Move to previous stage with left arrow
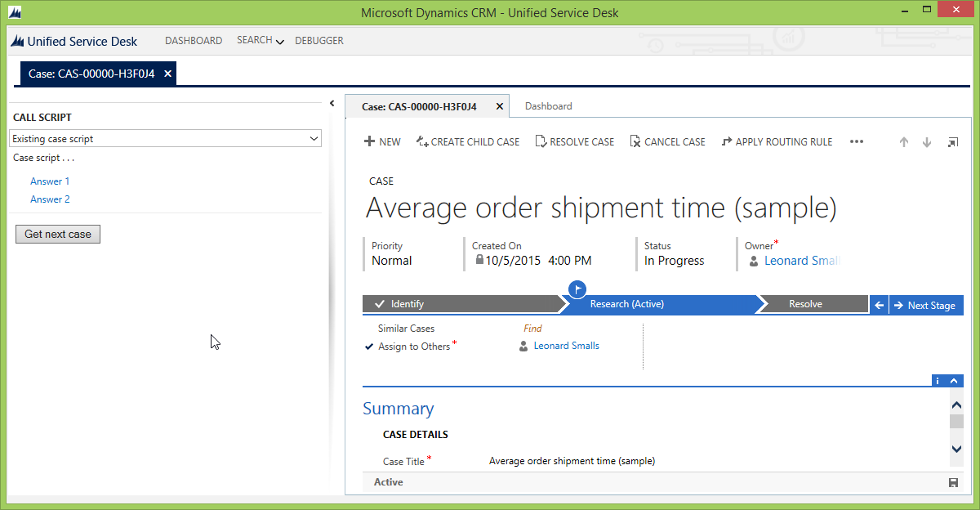This screenshot has height=510, width=980. 879,305
